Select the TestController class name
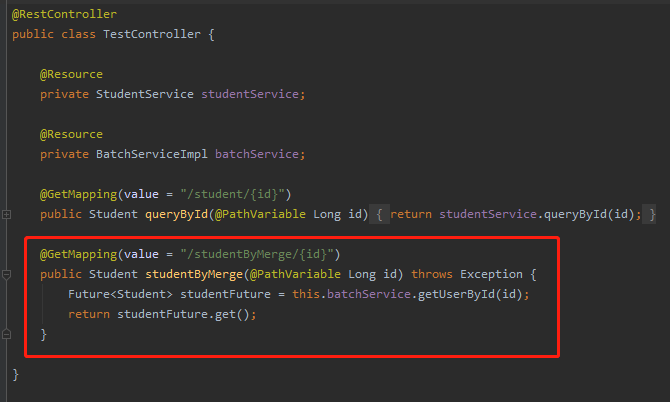Viewport: 670px width, 402px height. point(152,34)
